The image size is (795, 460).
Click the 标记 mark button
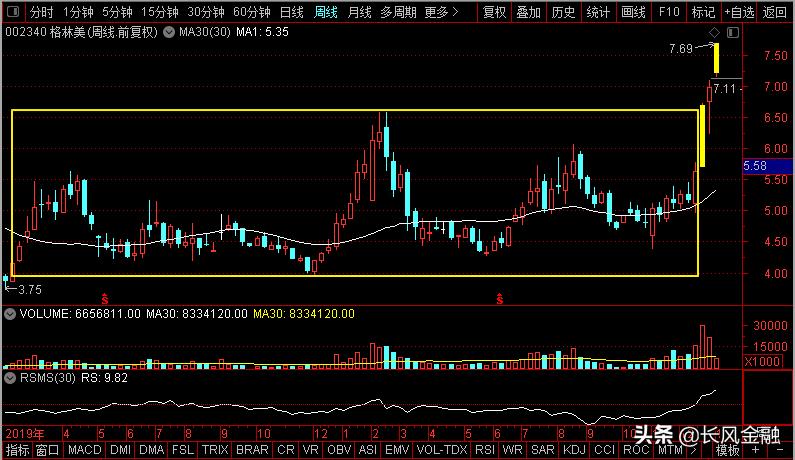[703, 12]
